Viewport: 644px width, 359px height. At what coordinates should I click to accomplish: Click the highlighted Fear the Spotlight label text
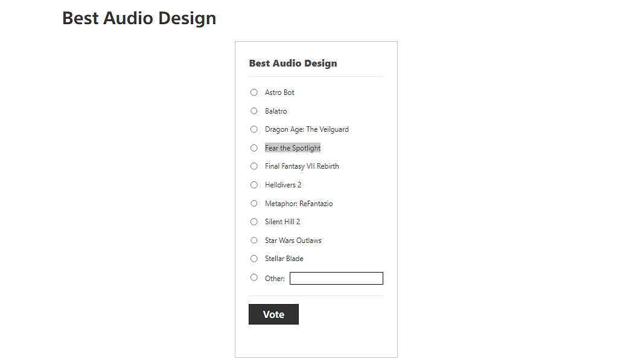293,148
